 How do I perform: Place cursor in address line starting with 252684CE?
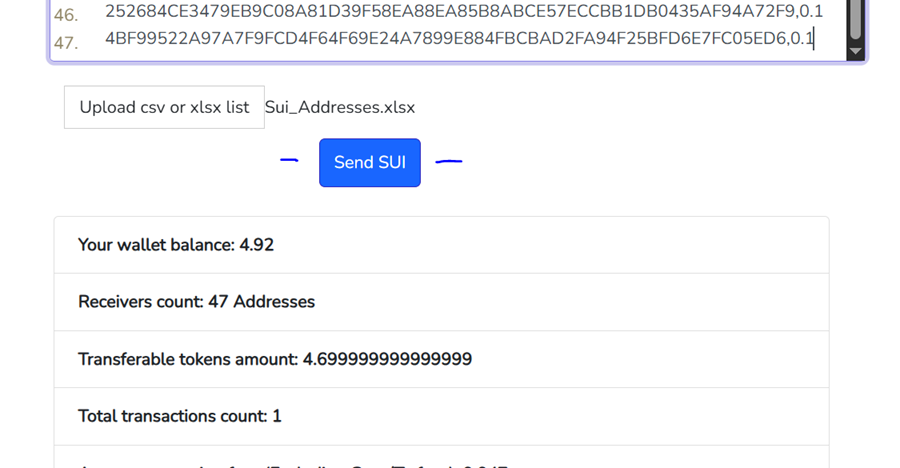pos(464,11)
